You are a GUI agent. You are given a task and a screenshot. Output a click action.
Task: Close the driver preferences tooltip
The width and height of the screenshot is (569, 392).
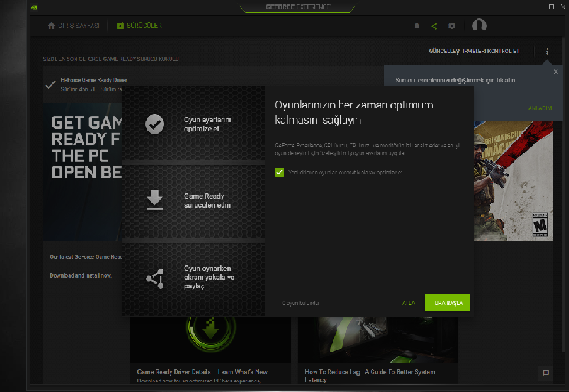tap(556, 72)
